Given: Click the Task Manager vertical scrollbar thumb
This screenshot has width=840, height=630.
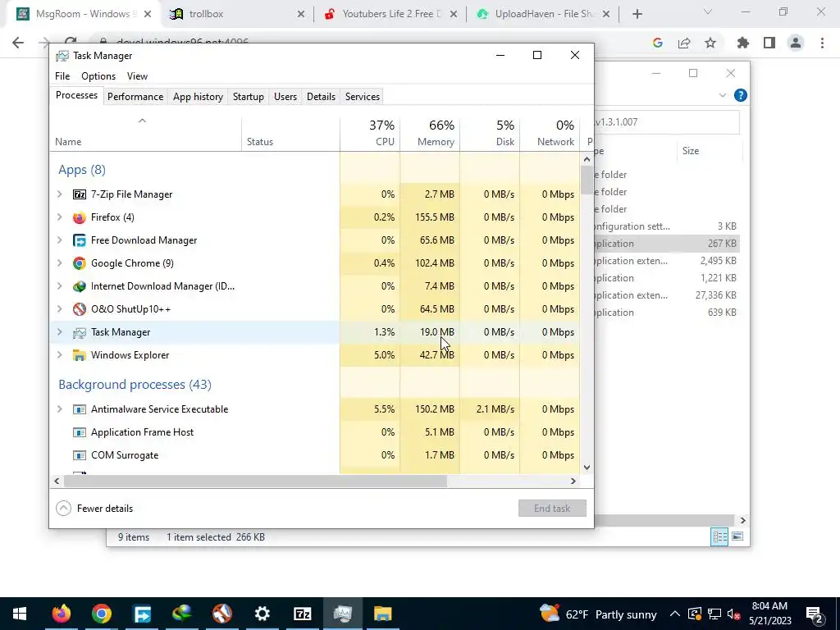Looking at the screenshot, I should (587, 180).
